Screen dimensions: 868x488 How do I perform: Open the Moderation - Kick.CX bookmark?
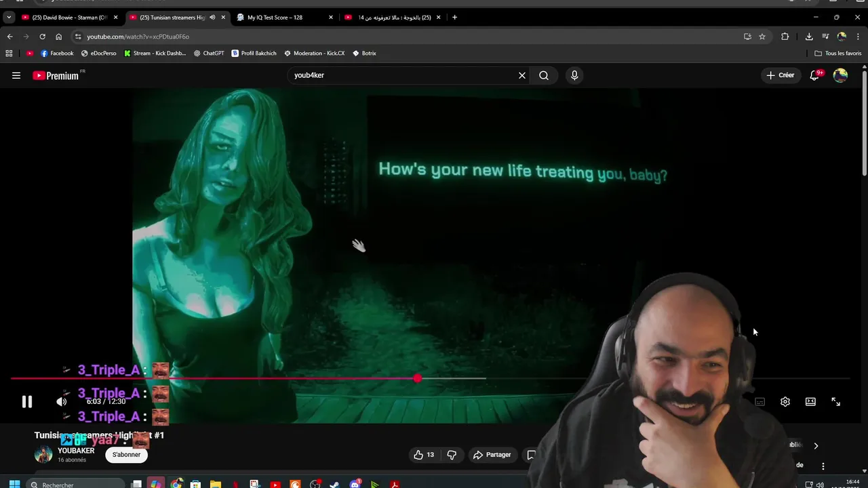coord(315,53)
